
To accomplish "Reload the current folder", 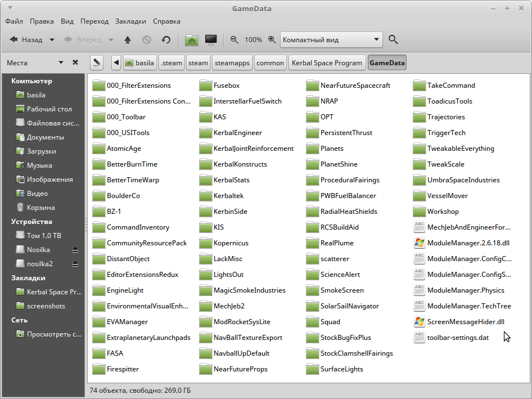I will pyautogui.click(x=166, y=40).
